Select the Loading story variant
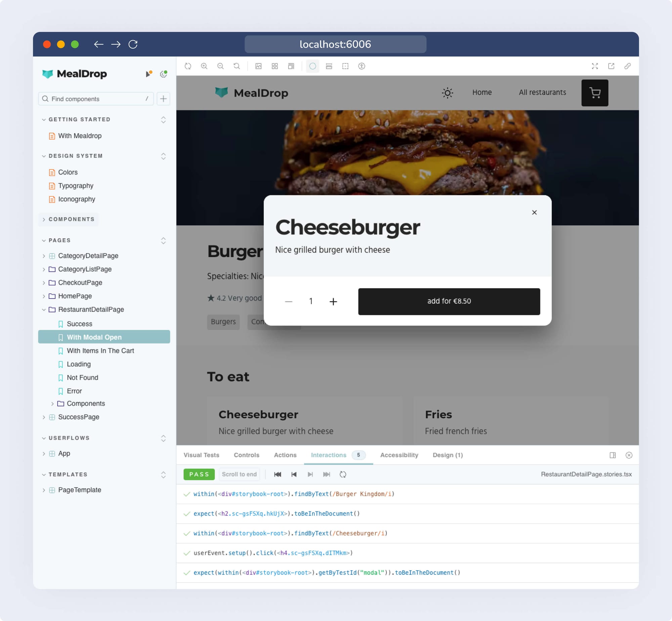672x621 pixels. pyautogui.click(x=79, y=364)
